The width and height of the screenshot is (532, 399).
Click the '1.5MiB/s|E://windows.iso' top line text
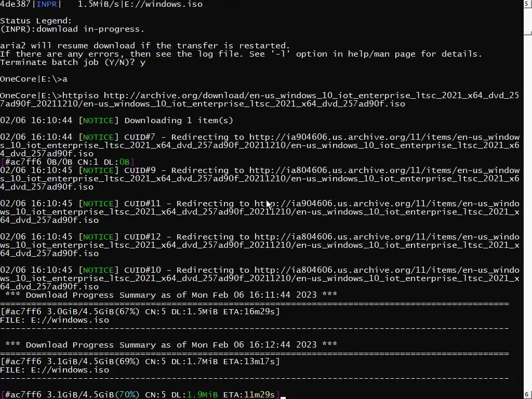(x=140, y=4)
